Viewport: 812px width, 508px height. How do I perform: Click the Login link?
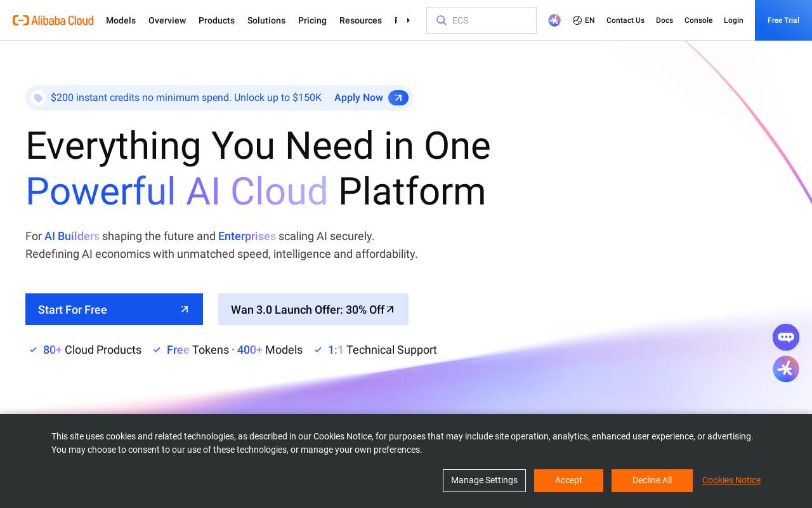733,20
